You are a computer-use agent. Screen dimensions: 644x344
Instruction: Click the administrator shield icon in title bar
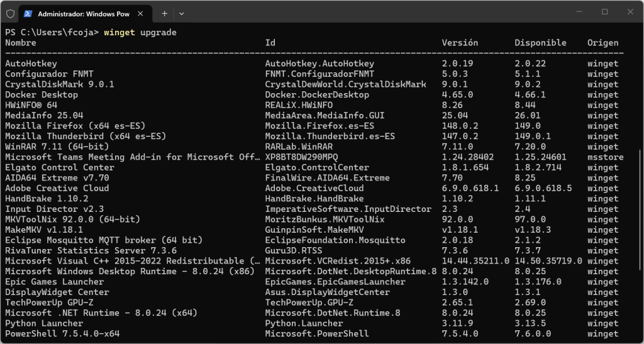click(10, 13)
